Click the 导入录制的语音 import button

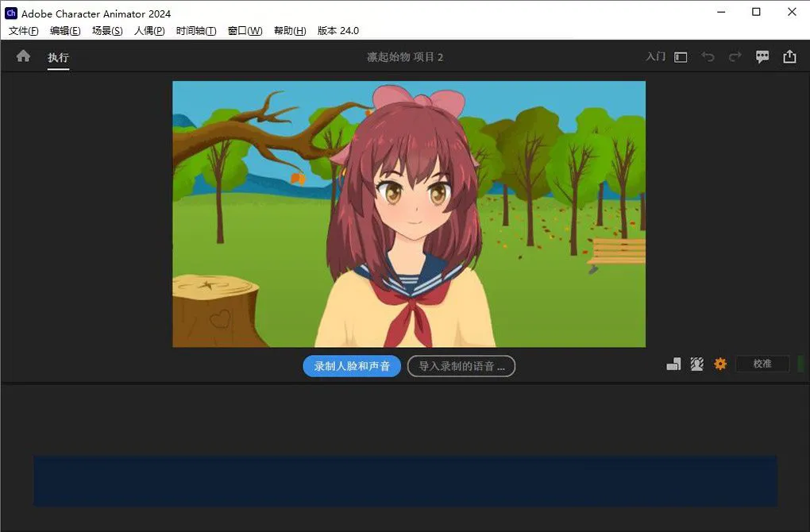[461, 366]
